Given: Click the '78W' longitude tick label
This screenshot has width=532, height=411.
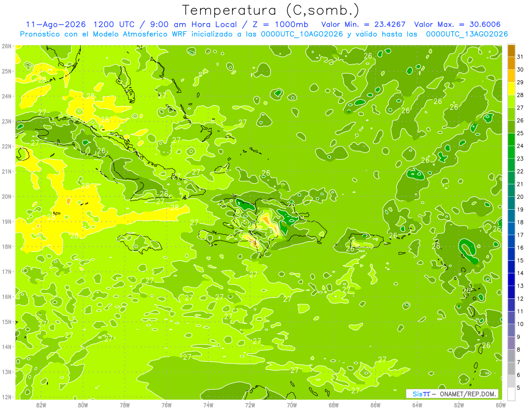Looking at the screenshot, I should [x=125, y=405].
